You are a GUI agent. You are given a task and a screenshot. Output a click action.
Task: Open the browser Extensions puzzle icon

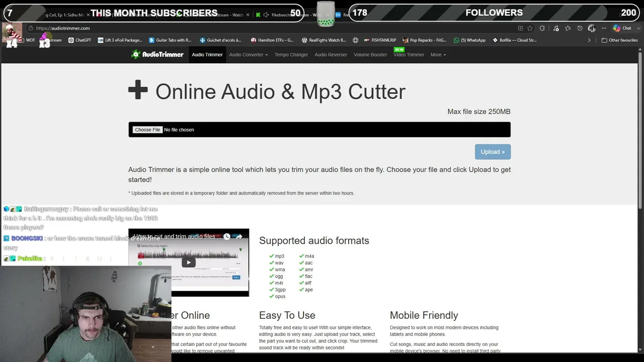pos(542,28)
